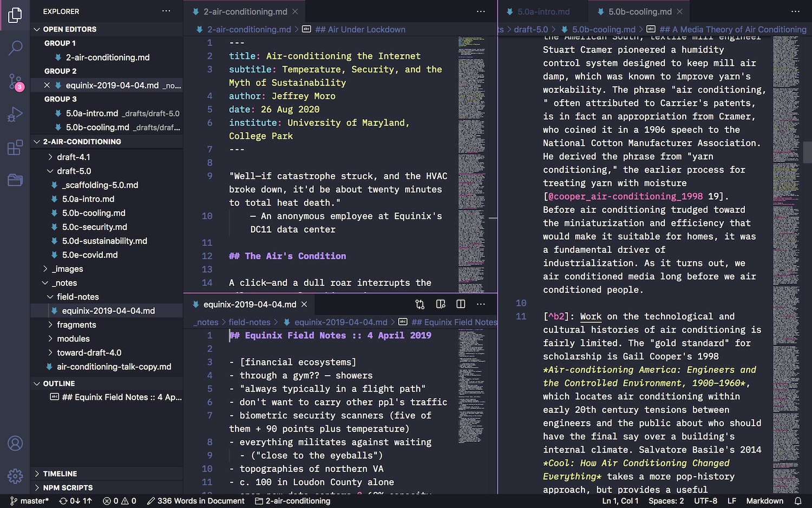Change language mode from Markdown
Image resolution: width=812 pixels, height=508 pixels.
764,501
